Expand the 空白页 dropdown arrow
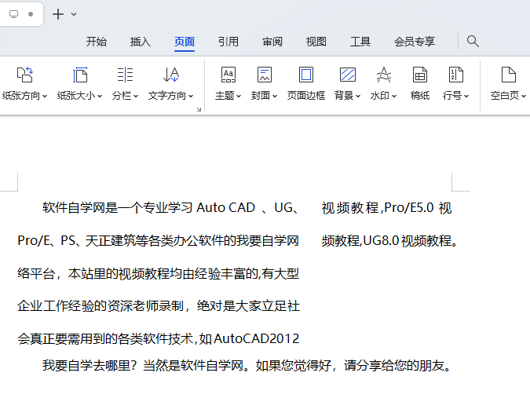Viewport: 530px width, 420px height. click(x=524, y=96)
